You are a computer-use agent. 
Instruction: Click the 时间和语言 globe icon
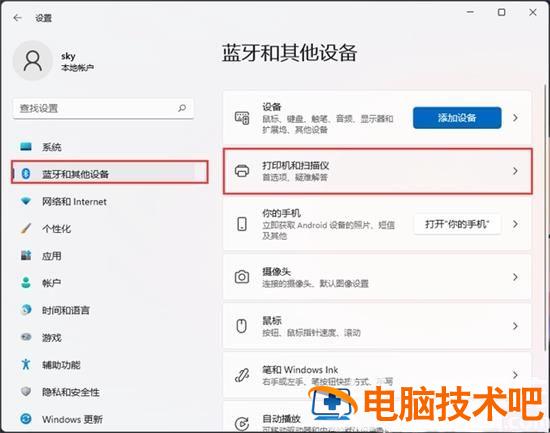pyautogui.click(x=26, y=310)
